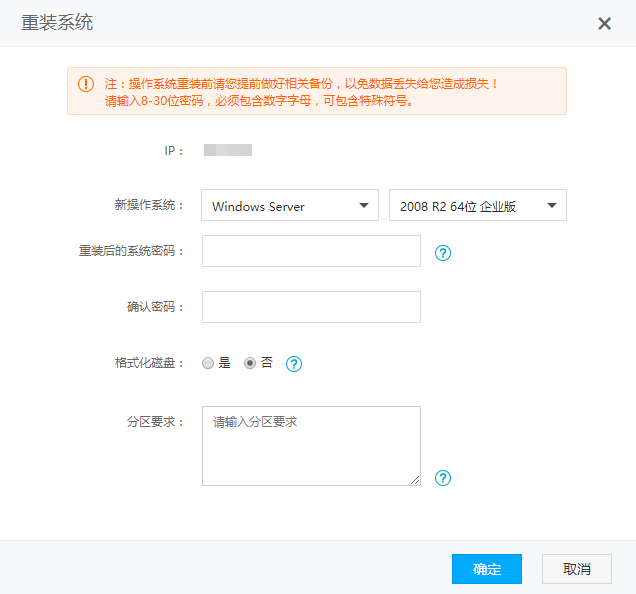Open the Windows Server OS dropdown
The image size is (636, 594).
290,205
